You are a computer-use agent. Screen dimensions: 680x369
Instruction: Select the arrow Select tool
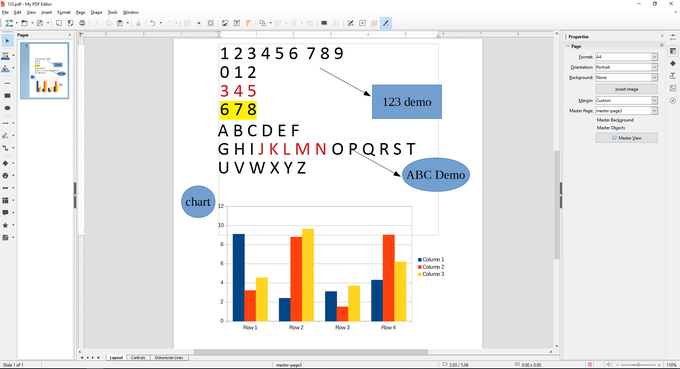pos(7,41)
